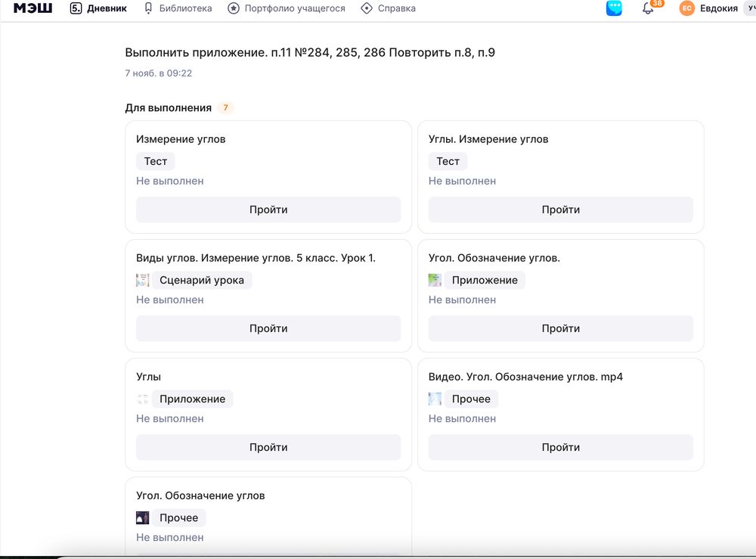756x559 pixels.
Task: Click the Сценарий урока thumbnail icon
Action: (143, 280)
